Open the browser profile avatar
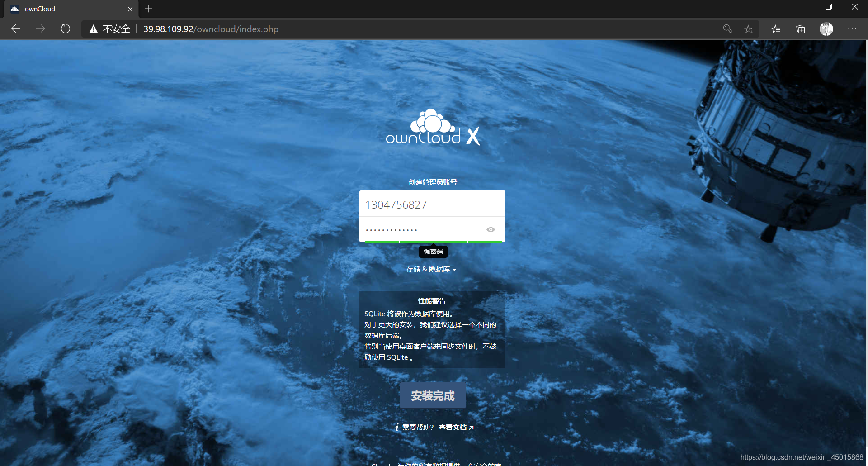Viewport: 868px width, 466px height. tap(826, 29)
